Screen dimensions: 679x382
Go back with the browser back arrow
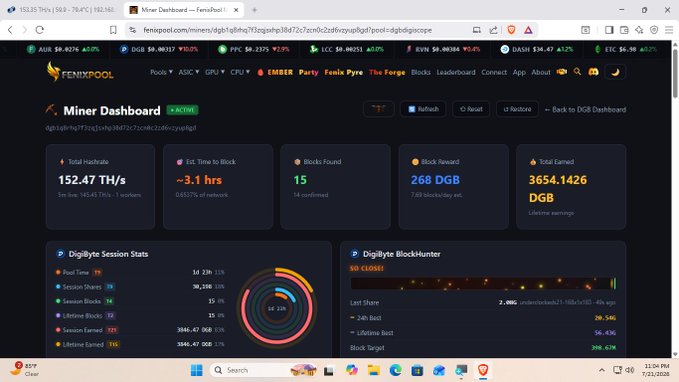pyautogui.click(x=10, y=30)
